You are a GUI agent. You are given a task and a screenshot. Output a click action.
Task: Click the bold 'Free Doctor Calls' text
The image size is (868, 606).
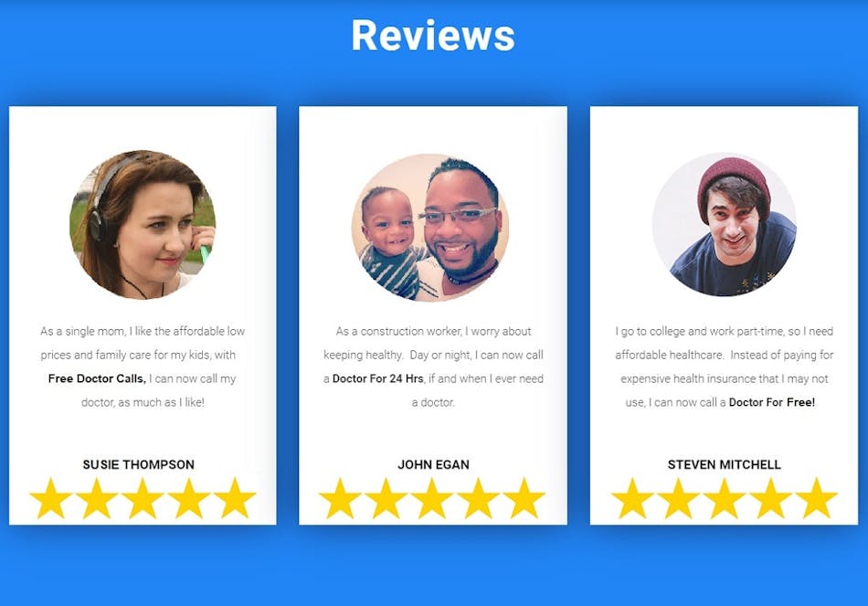pyautogui.click(x=97, y=379)
